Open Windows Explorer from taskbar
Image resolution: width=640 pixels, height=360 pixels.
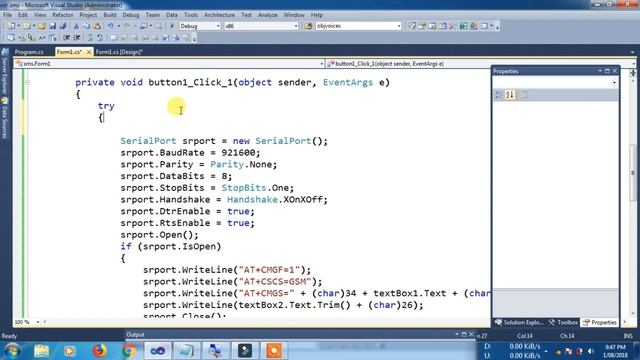coord(42,351)
